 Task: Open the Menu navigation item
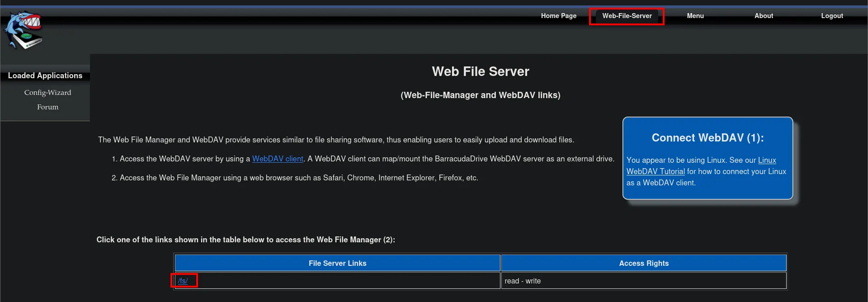[x=695, y=16]
